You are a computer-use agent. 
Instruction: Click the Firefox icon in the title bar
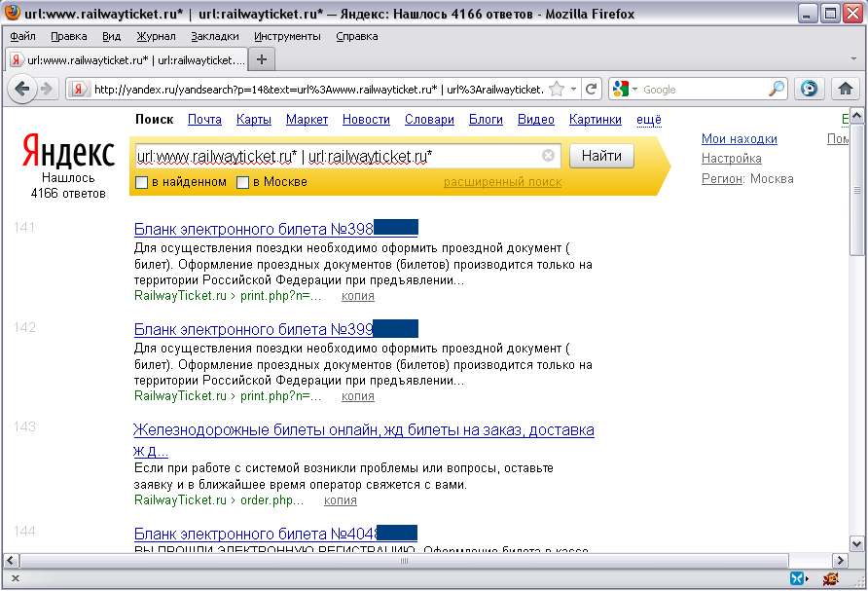click(13, 13)
